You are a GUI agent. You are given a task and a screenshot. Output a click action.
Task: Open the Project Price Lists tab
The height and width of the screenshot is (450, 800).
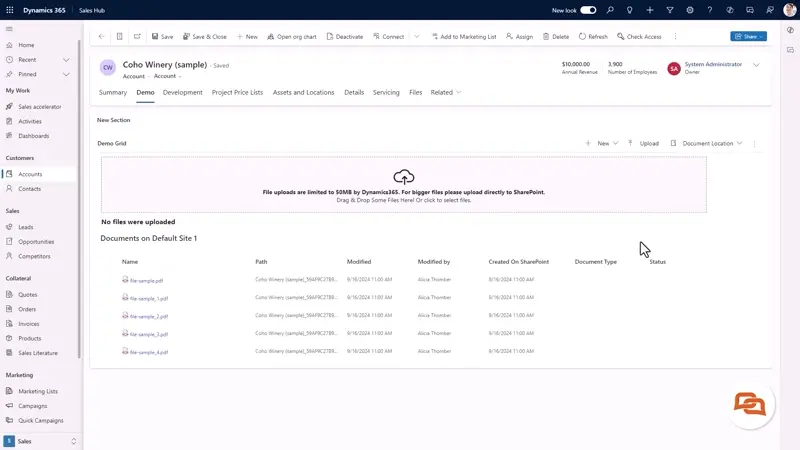[x=237, y=92]
